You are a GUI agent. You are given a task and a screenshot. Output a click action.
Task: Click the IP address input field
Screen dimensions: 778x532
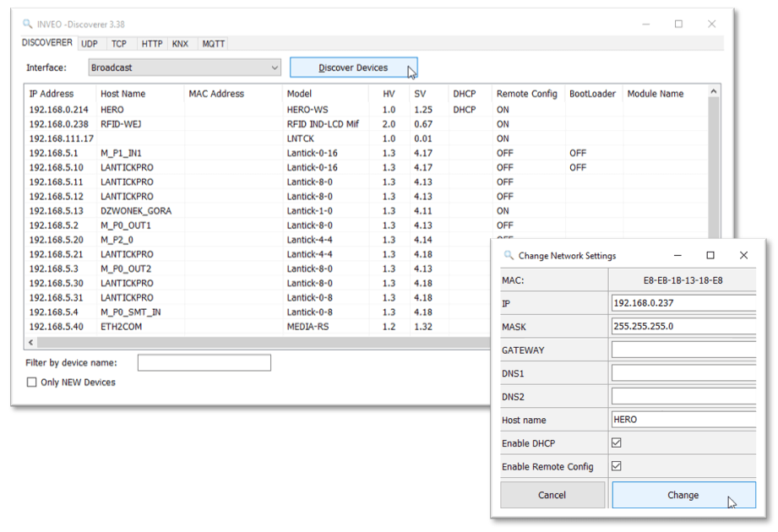coord(683,303)
